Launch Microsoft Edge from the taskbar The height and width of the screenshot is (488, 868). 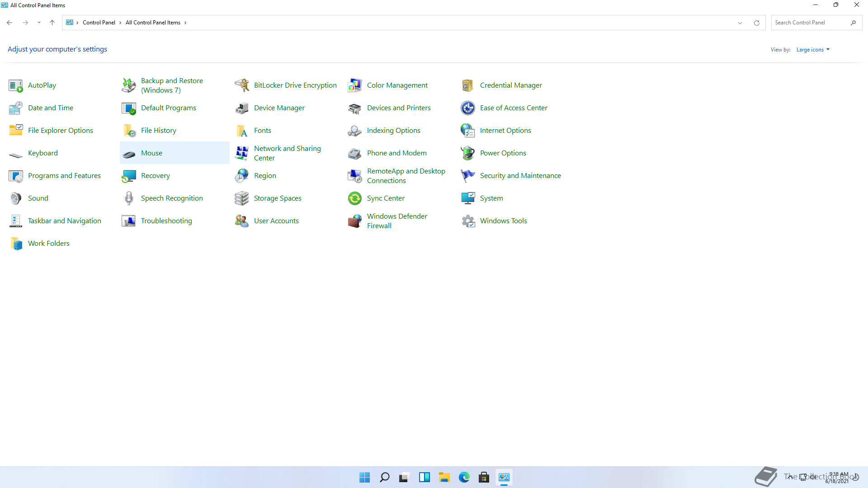(x=464, y=477)
